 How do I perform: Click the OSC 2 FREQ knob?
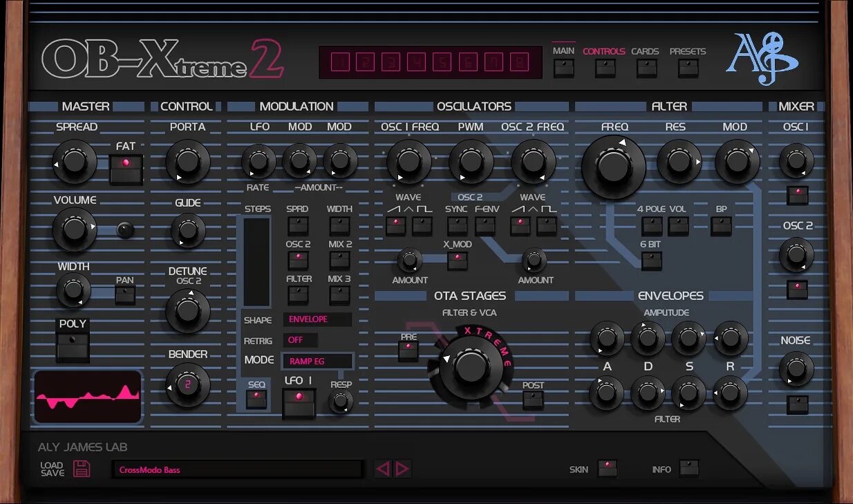tap(533, 162)
